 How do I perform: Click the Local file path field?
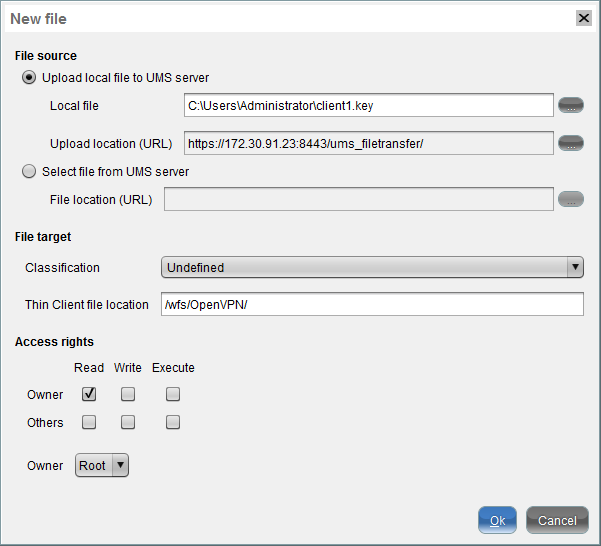coord(368,105)
